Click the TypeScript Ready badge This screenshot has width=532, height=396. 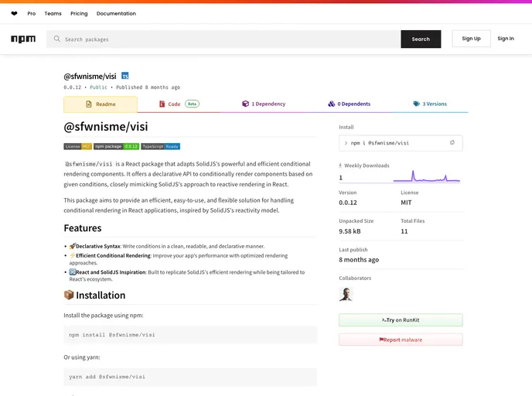[x=161, y=146]
